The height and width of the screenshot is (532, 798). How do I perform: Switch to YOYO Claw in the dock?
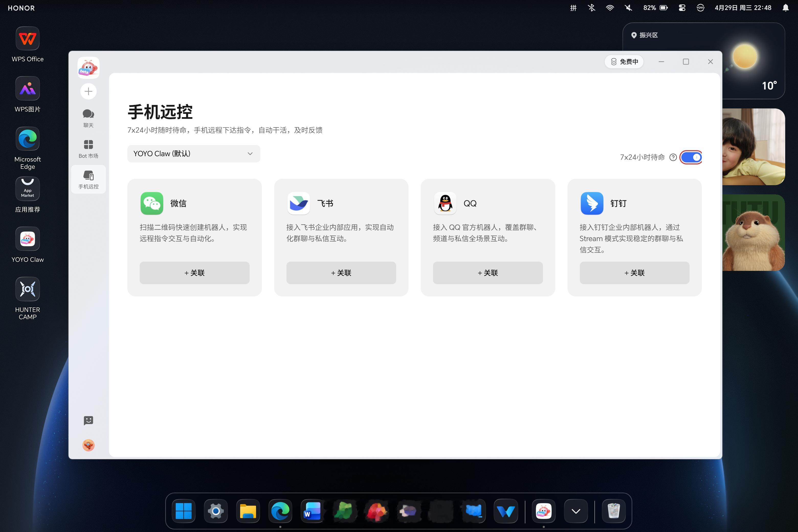tap(544, 511)
